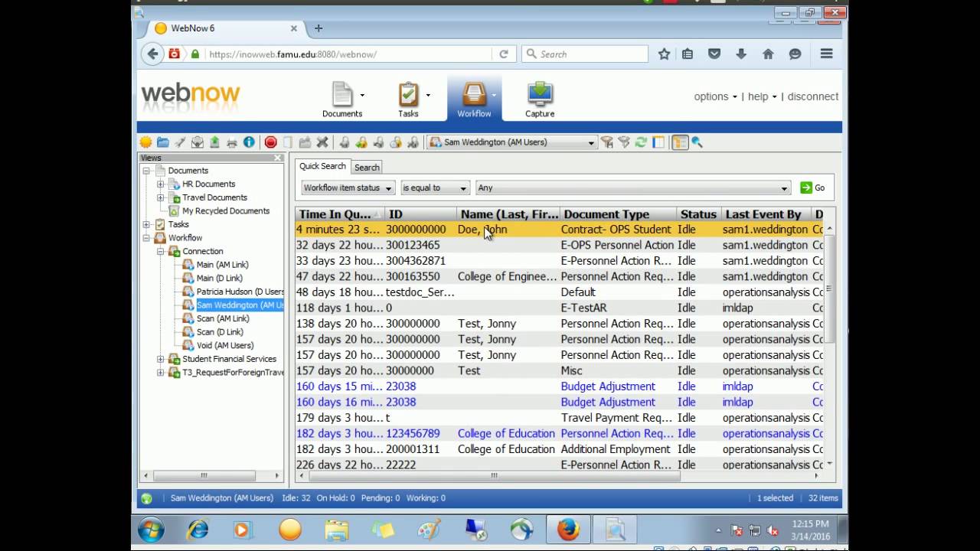
Task: Sort by the Last Event By column header
Action: 767,214
